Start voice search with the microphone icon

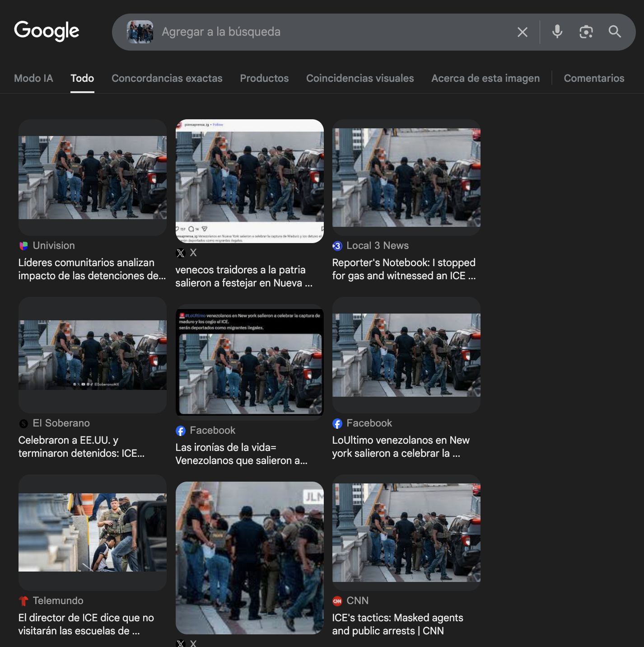coord(557,32)
